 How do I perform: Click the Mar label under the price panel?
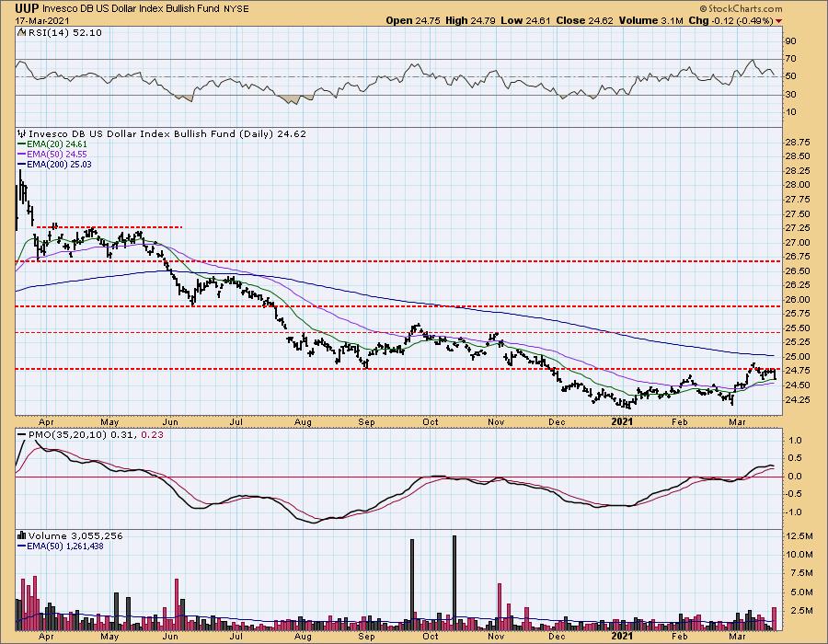tap(737, 421)
